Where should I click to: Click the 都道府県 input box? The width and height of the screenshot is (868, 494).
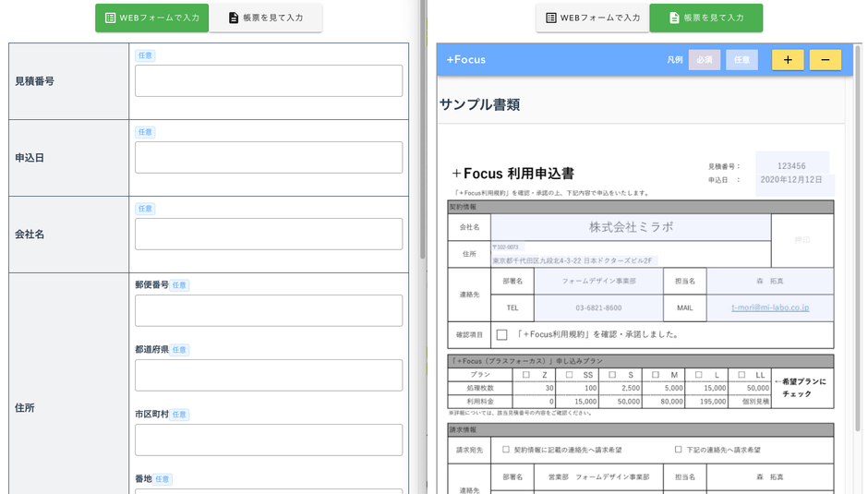point(269,375)
